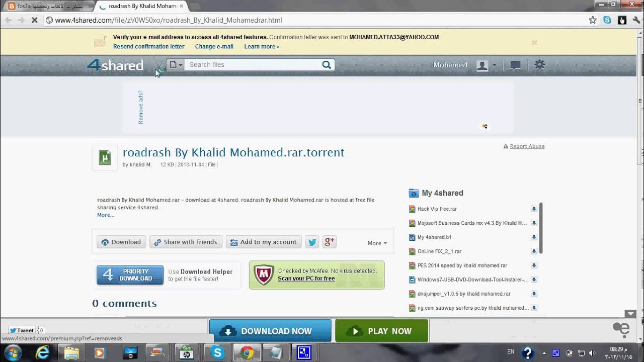Click the Change e-mail link
644x362 pixels.
click(214, 46)
